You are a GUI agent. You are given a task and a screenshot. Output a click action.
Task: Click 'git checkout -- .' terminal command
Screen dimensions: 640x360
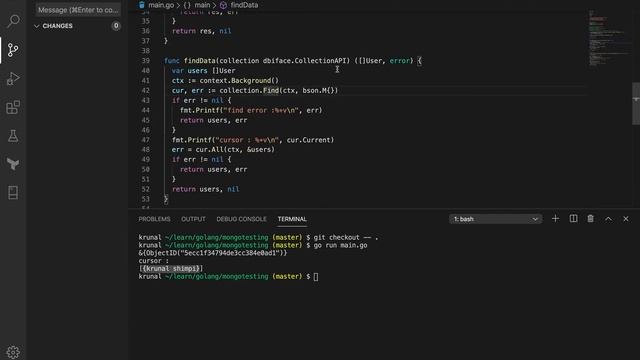pyautogui.click(x=346, y=238)
